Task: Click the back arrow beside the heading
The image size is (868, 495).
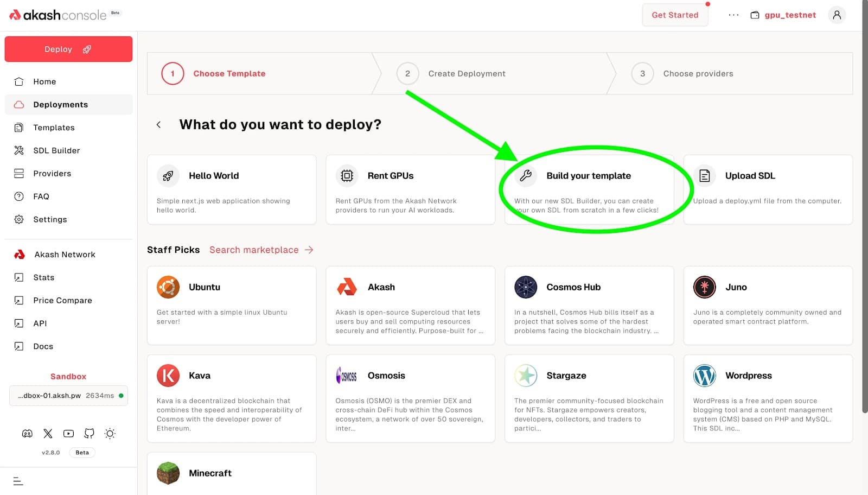Action: point(158,125)
